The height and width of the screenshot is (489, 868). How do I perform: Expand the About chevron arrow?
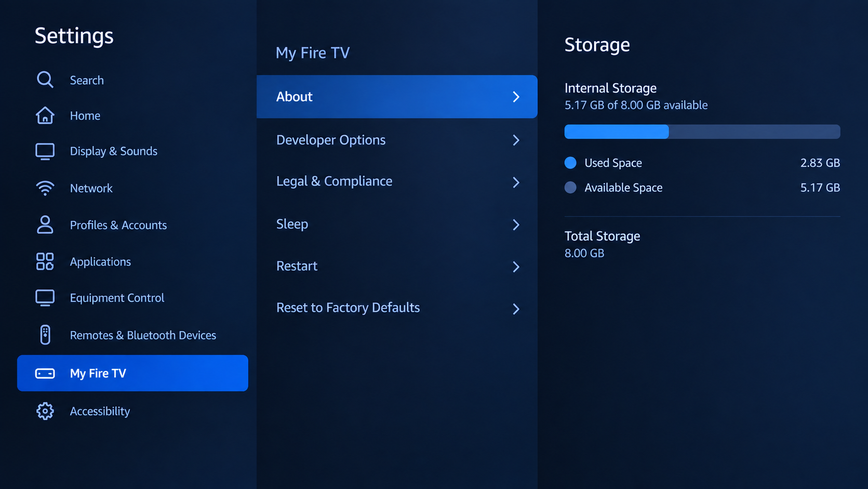click(x=516, y=97)
